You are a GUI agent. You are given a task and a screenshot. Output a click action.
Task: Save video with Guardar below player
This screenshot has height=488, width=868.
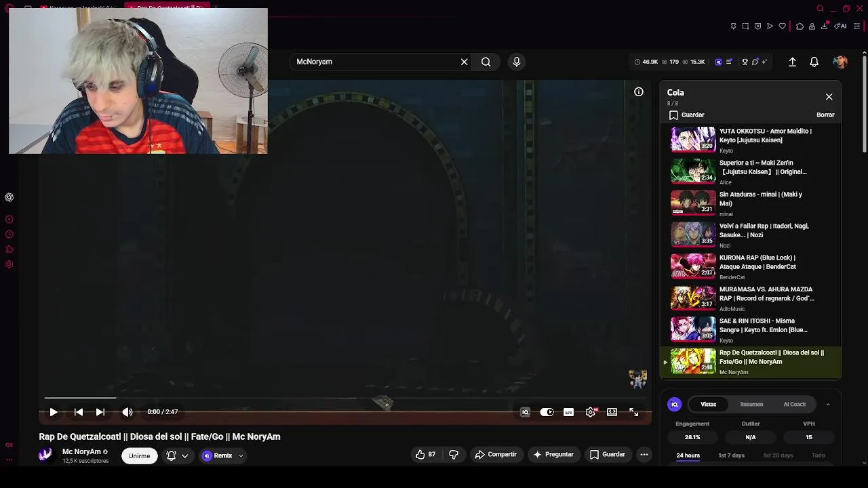point(607,455)
